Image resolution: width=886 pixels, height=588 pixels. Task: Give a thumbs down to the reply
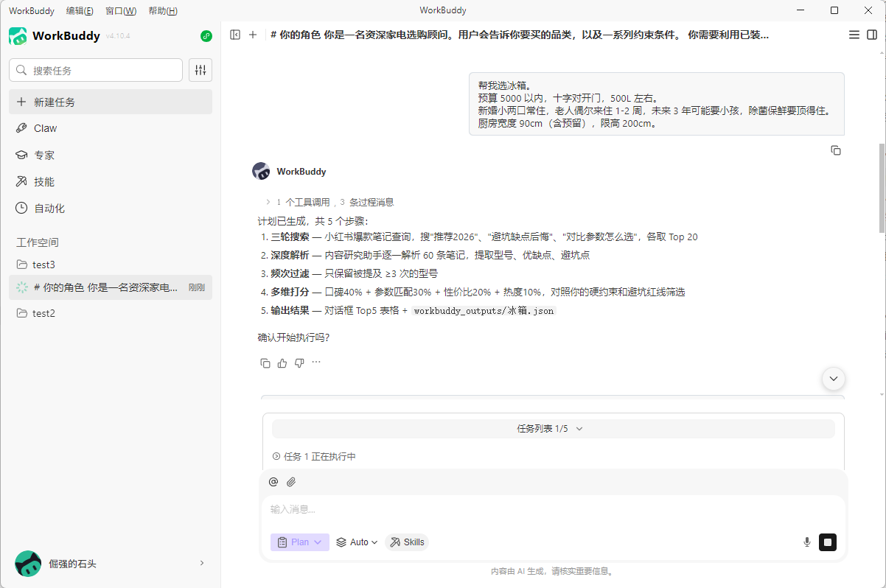pos(299,363)
